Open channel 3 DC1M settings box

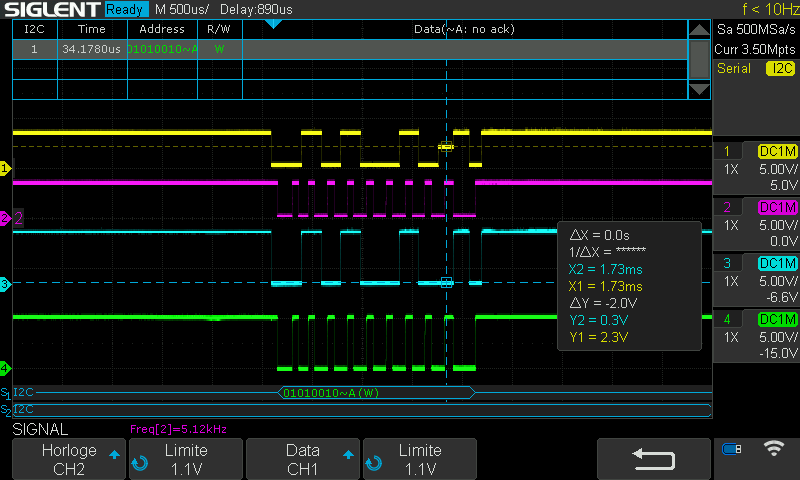(x=756, y=280)
